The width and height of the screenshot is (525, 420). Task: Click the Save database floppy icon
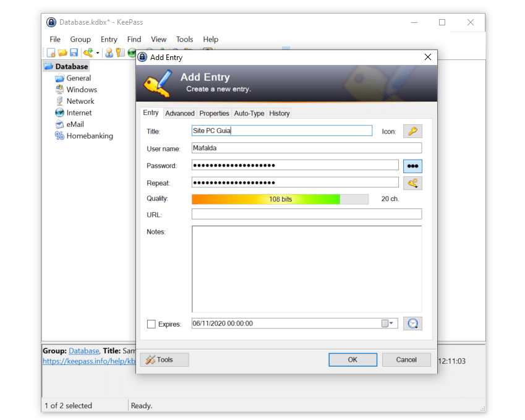tap(74, 53)
